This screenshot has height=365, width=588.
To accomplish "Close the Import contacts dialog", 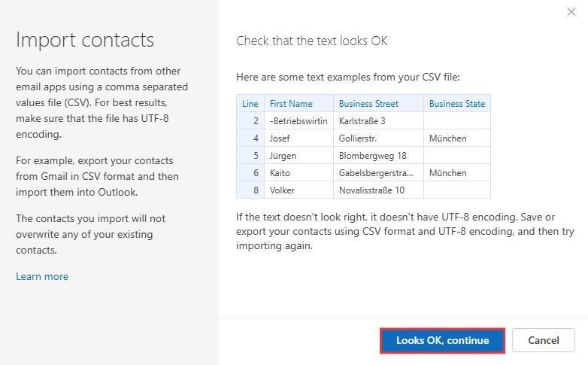I will click(571, 12).
